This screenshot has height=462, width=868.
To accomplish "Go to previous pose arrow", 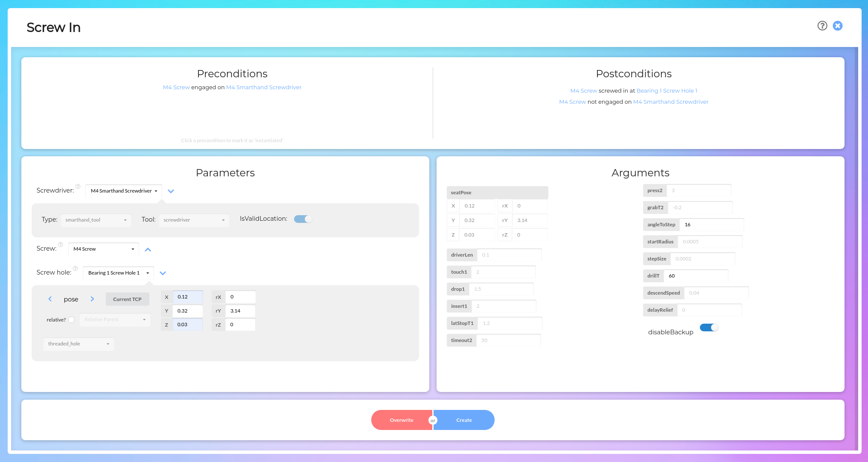I will (x=50, y=299).
